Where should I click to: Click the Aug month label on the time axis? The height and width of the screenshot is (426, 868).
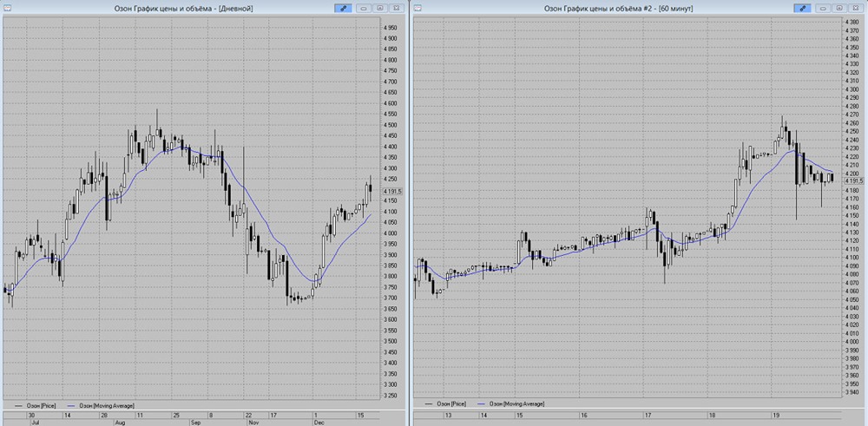tap(120, 423)
